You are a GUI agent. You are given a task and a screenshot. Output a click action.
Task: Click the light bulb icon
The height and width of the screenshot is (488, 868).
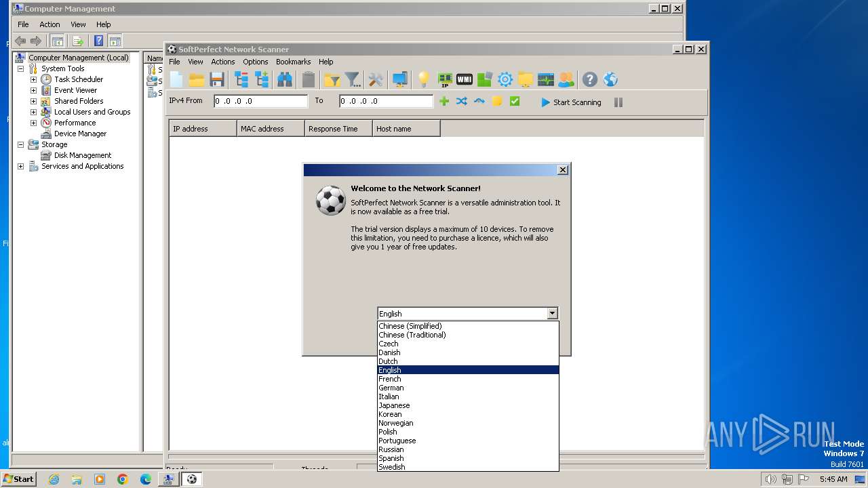(424, 80)
